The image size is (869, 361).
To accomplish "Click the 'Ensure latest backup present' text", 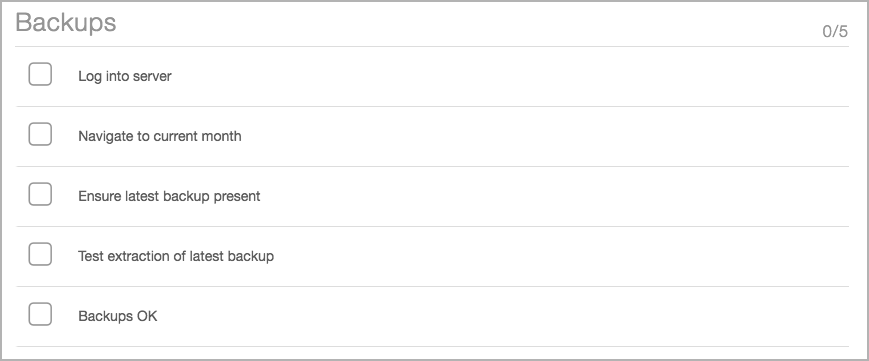I will [169, 196].
